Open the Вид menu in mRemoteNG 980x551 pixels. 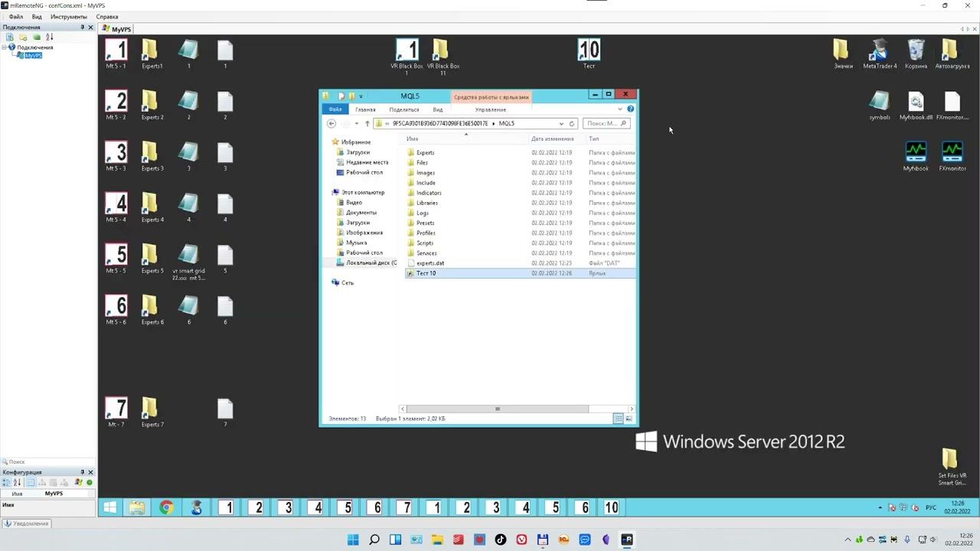37,17
